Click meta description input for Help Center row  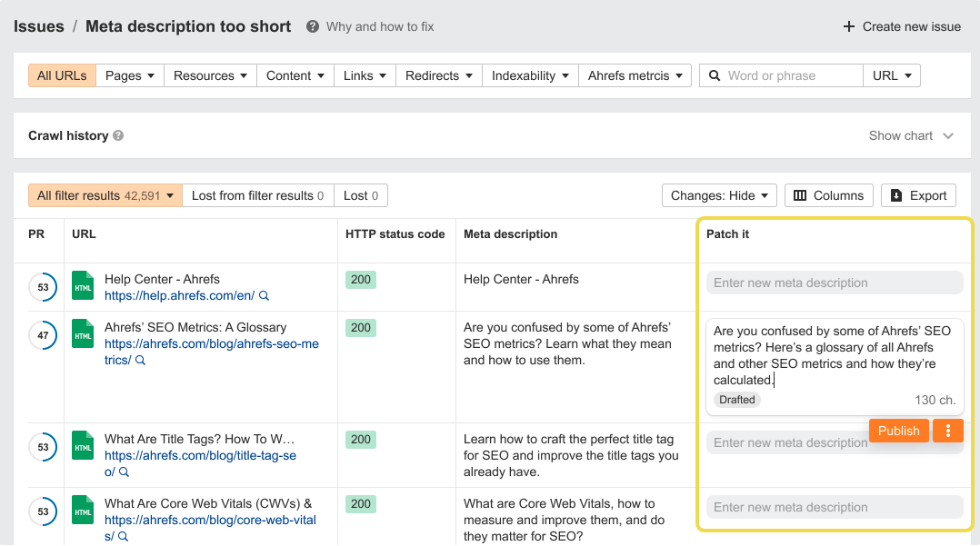pos(835,283)
